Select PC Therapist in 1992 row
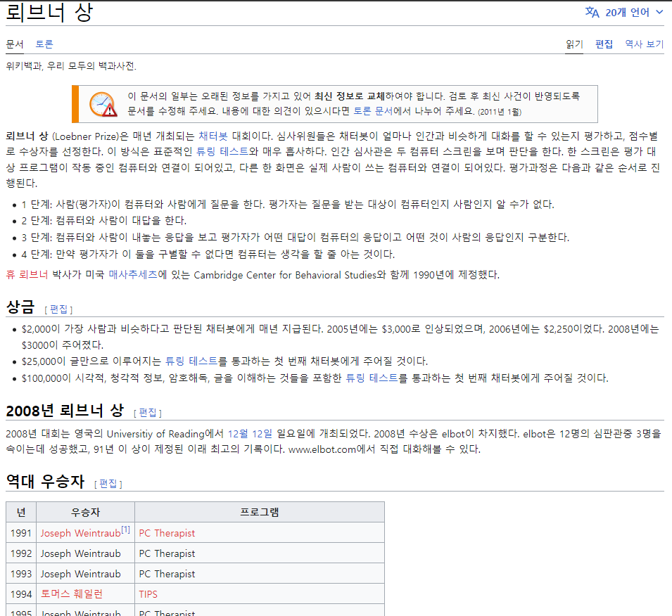This screenshot has width=672, height=616. click(x=167, y=553)
